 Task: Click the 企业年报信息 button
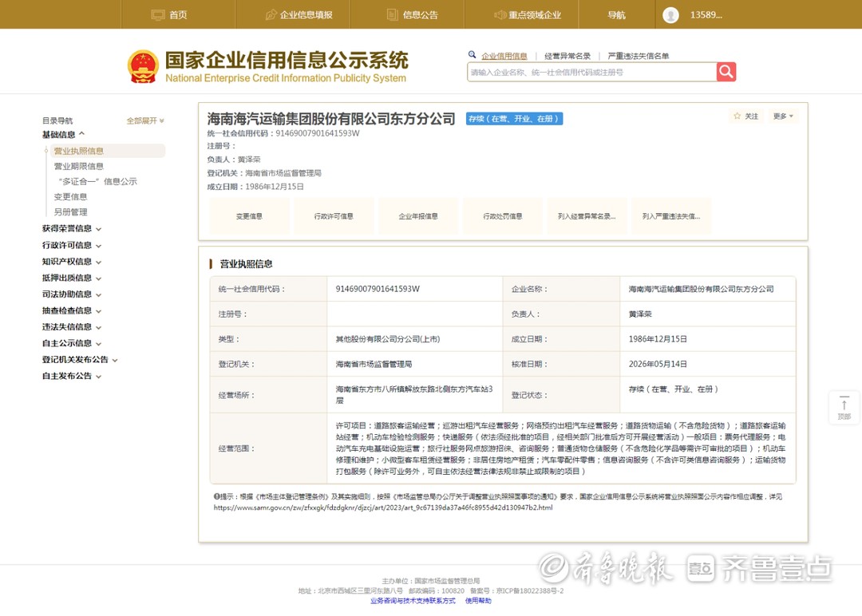pos(418,216)
